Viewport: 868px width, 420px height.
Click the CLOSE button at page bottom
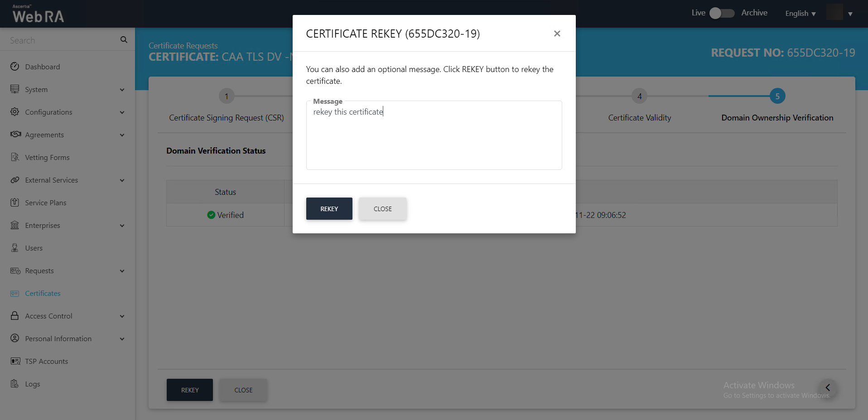coord(243,390)
